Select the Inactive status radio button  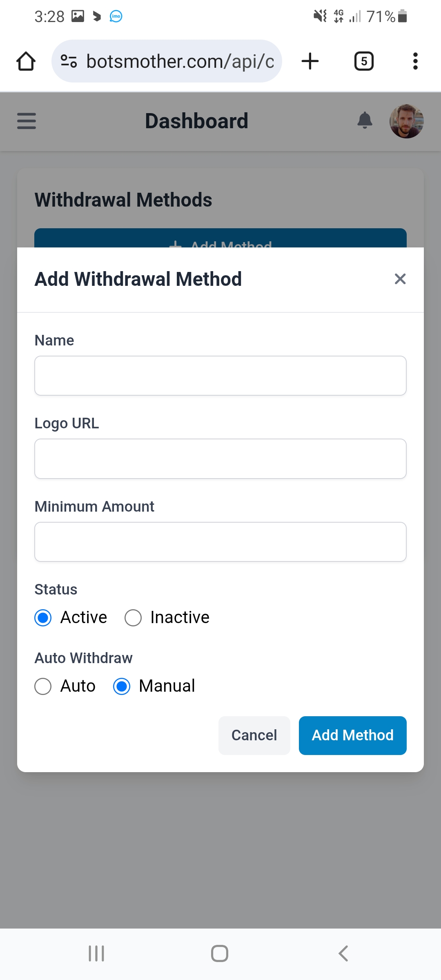tap(133, 618)
